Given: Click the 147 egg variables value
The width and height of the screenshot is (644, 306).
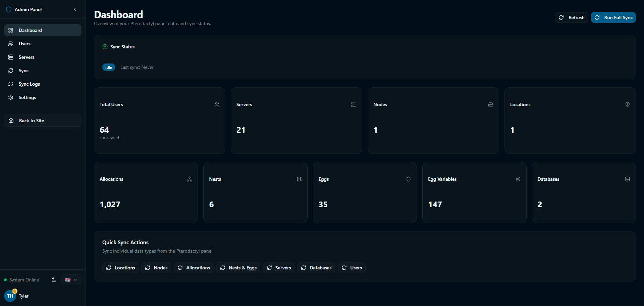Looking at the screenshot, I should [x=435, y=205].
